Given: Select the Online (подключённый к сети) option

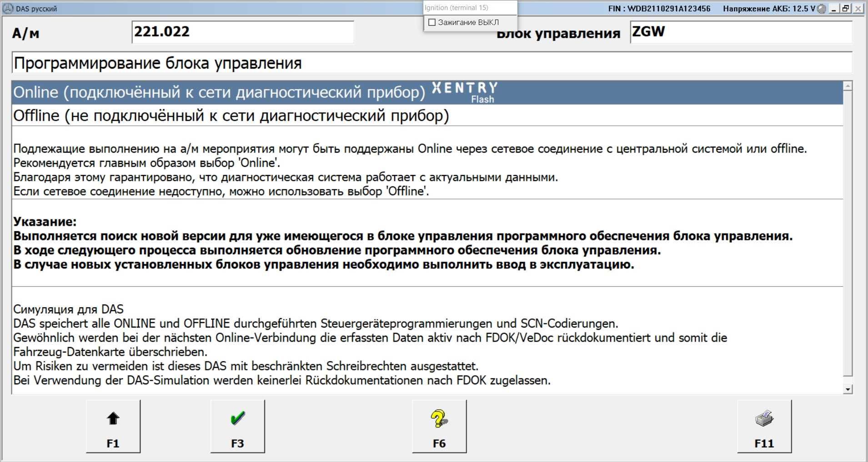Looking at the screenshot, I should pos(427,93).
